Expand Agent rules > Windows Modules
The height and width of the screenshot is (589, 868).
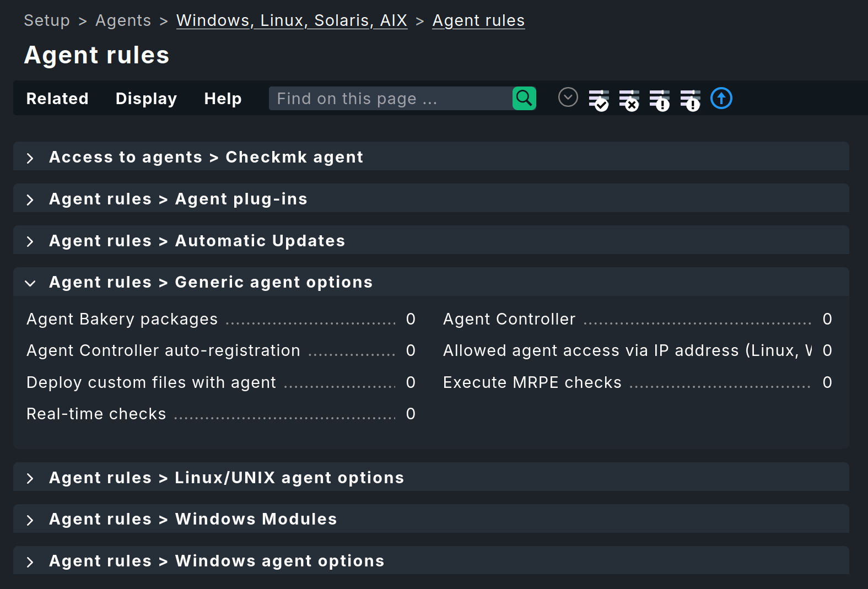[x=193, y=518]
